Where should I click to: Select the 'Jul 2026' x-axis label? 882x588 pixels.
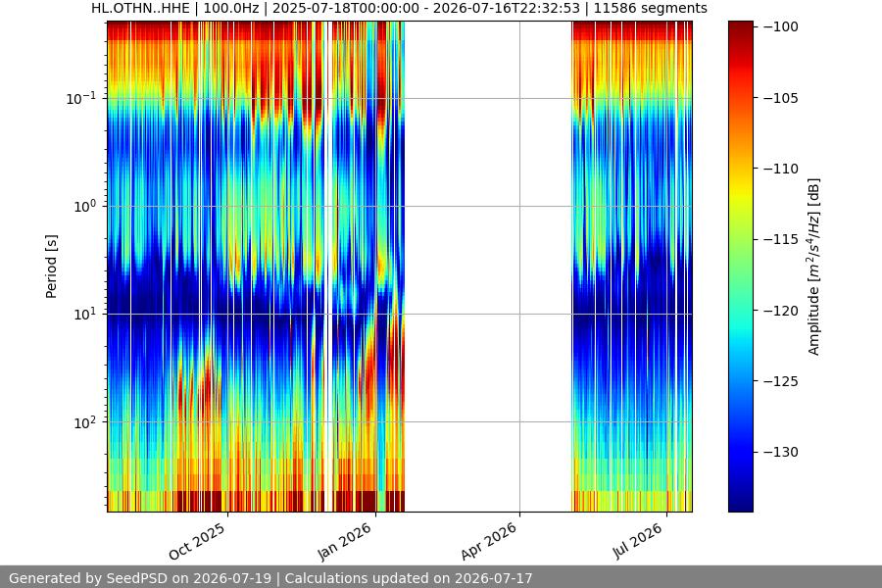pos(637,541)
